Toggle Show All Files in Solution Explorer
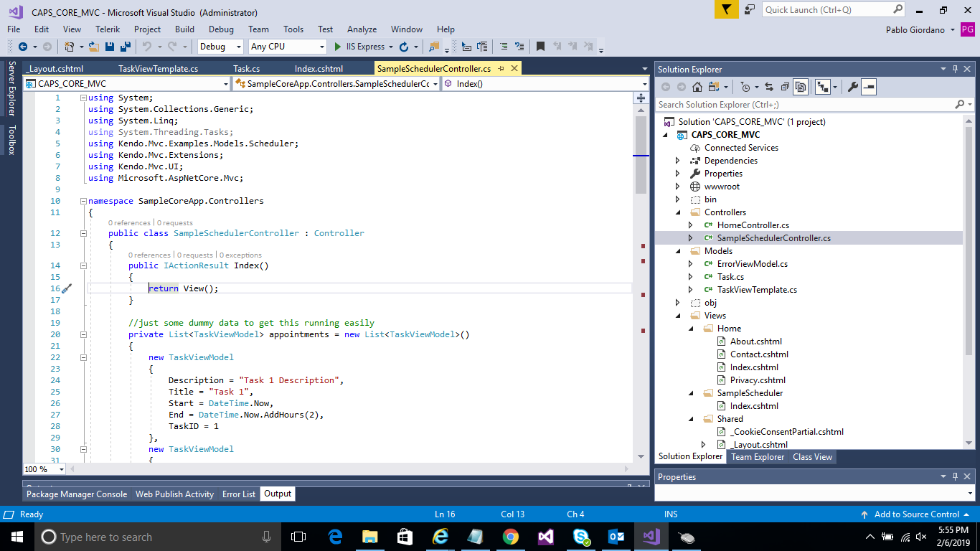 pos(801,87)
